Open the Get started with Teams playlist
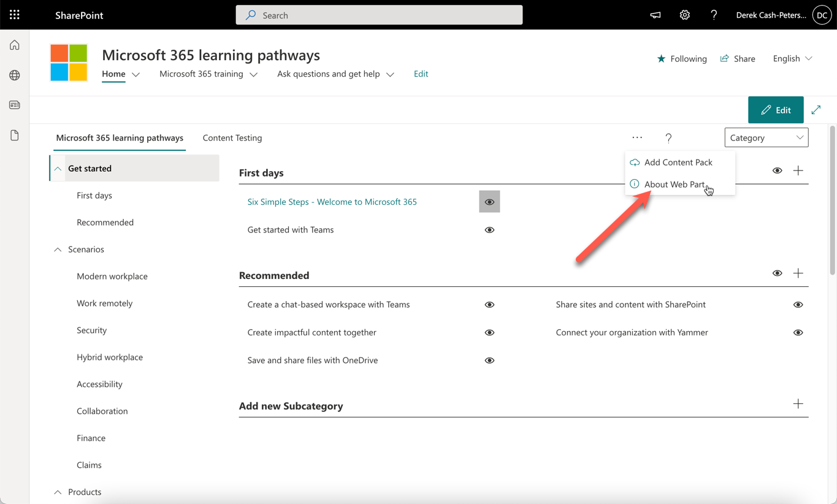 coord(290,229)
